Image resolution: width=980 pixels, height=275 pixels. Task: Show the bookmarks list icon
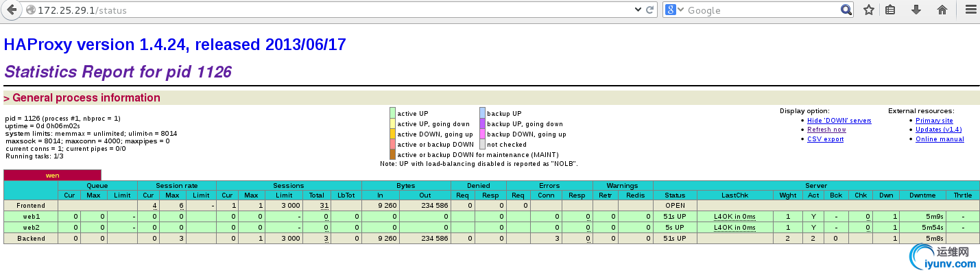(890, 10)
